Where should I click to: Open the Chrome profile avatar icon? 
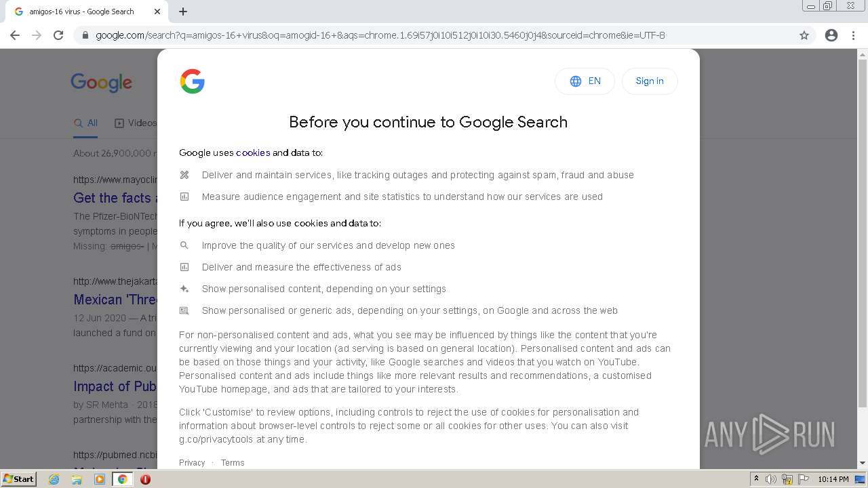[831, 35]
